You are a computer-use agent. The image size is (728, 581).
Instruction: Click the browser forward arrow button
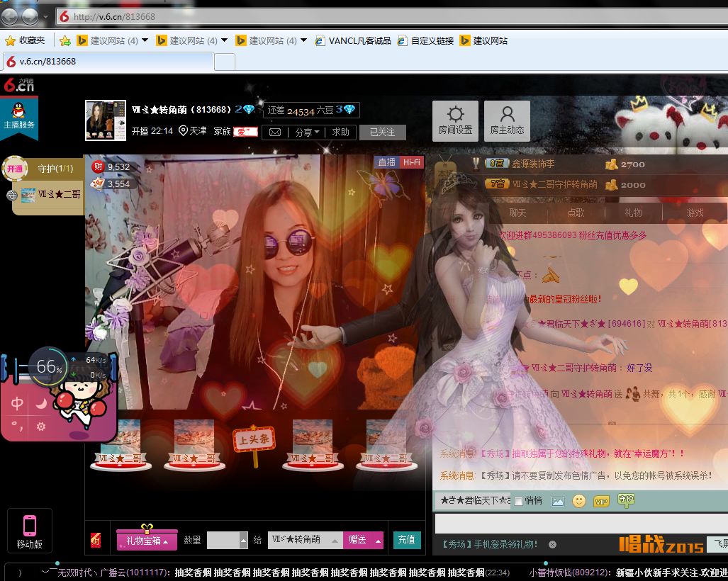point(30,17)
